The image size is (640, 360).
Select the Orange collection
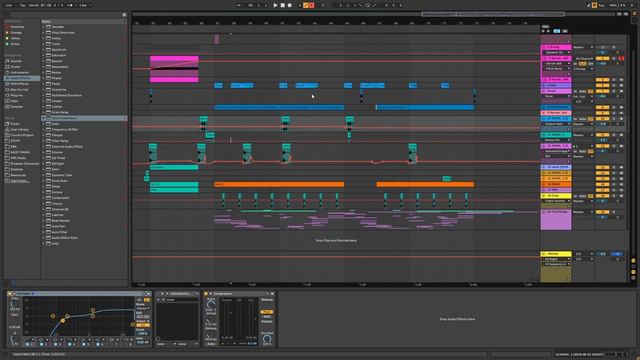(16, 33)
